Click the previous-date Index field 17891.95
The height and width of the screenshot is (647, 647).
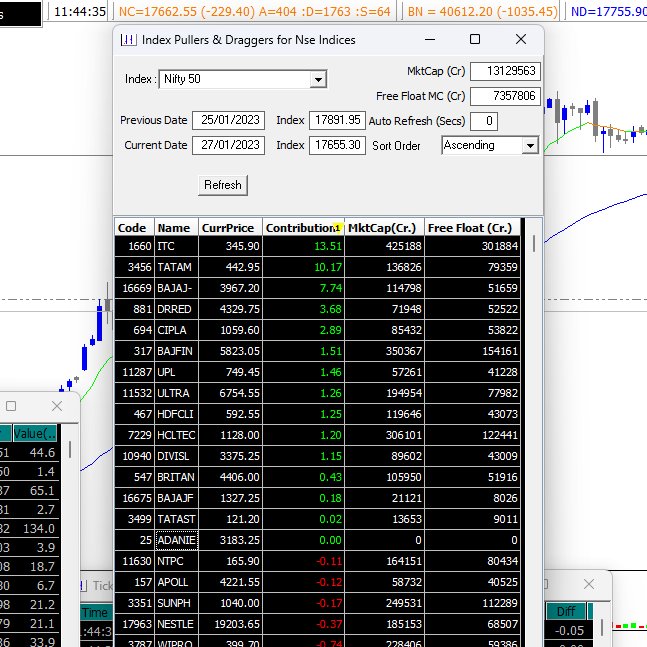tap(338, 120)
